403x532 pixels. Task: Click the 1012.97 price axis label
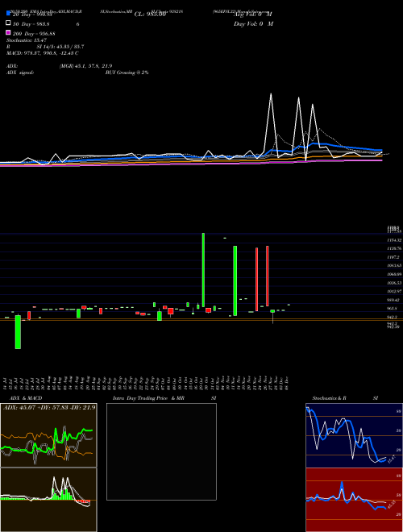click(394, 292)
